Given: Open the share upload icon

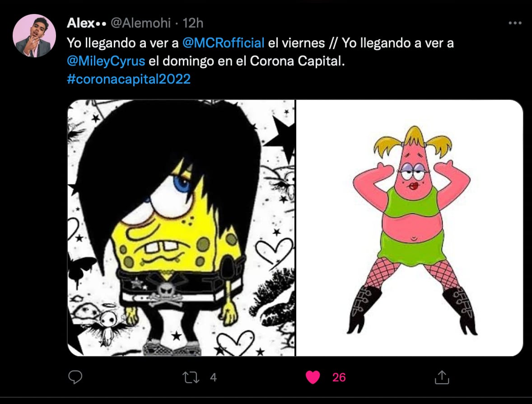Looking at the screenshot, I should 442,377.
